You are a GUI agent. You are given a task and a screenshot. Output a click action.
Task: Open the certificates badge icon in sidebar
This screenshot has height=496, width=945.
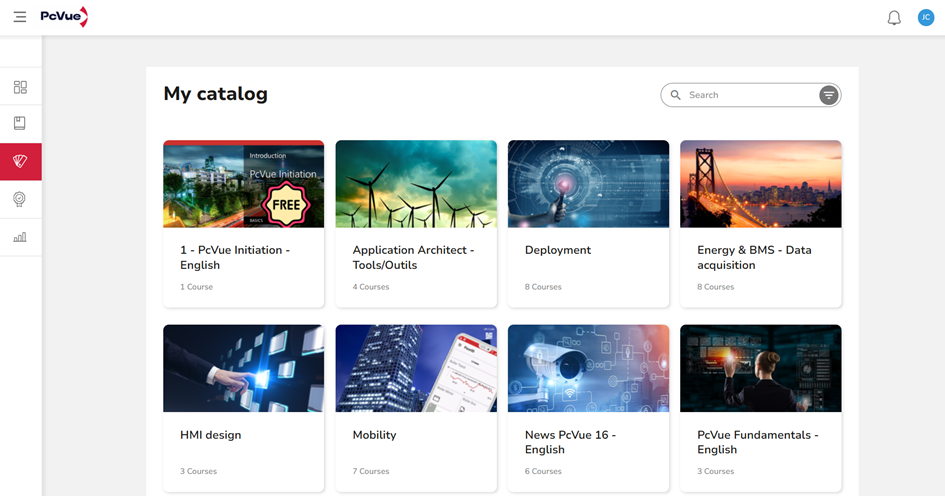(20, 199)
